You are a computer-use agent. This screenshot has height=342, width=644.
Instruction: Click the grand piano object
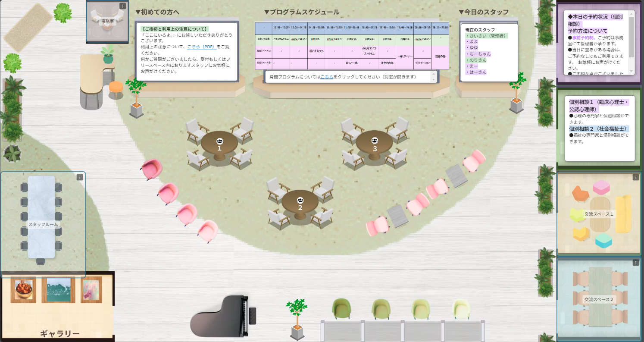coord(222,316)
